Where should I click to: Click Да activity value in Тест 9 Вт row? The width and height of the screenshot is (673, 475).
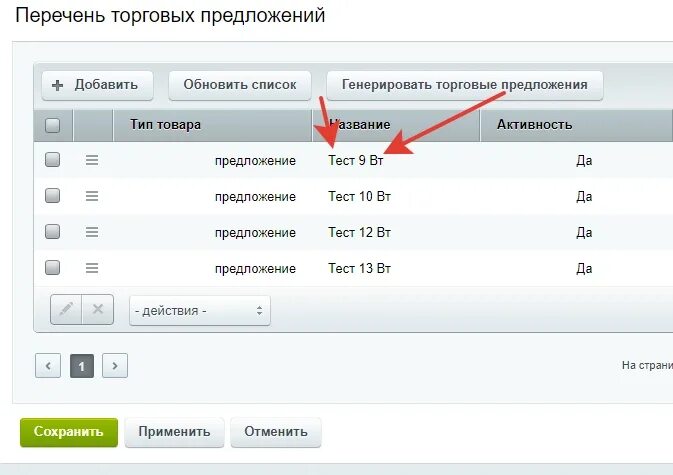[584, 161]
